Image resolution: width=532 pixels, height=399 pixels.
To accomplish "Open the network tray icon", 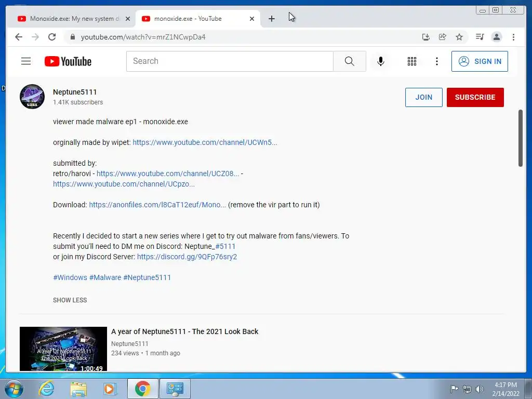I will point(467,389).
